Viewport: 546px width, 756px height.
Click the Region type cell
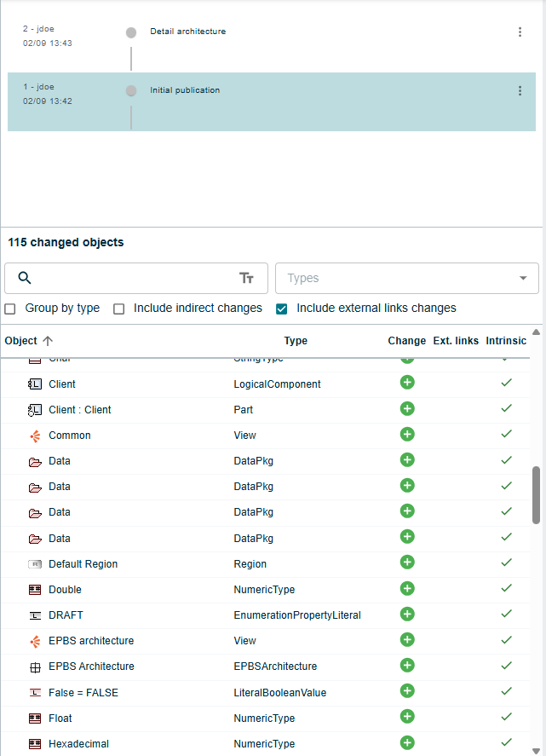point(250,564)
